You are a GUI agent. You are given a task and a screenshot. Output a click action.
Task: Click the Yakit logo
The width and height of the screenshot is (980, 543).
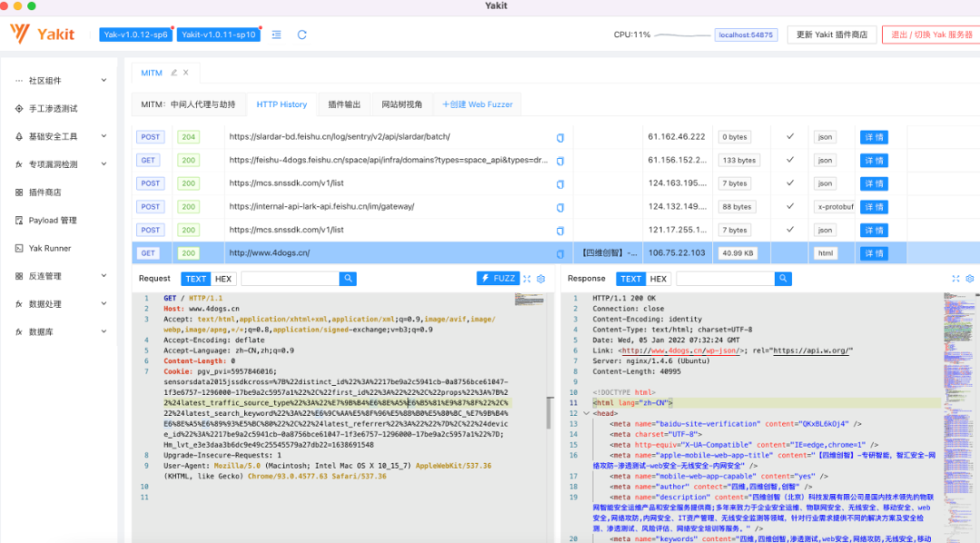[x=43, y=34]
